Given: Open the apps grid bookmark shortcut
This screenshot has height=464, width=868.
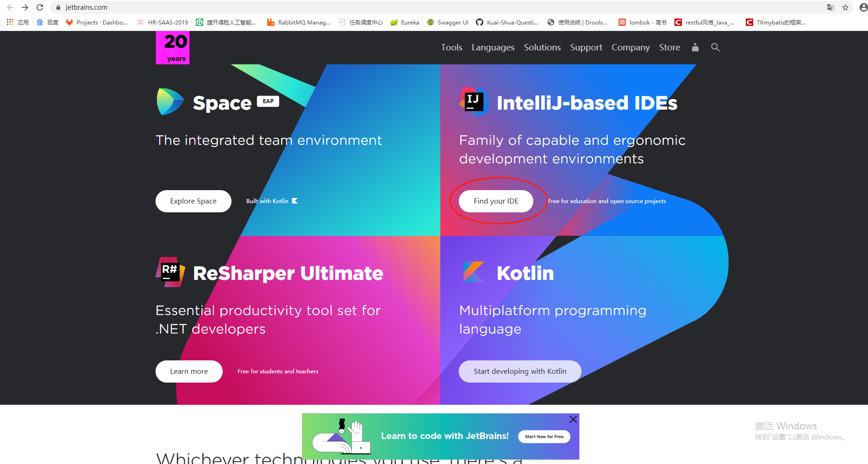Looking at the screenshot, I should pyautogui.click(x=18, y=22).
